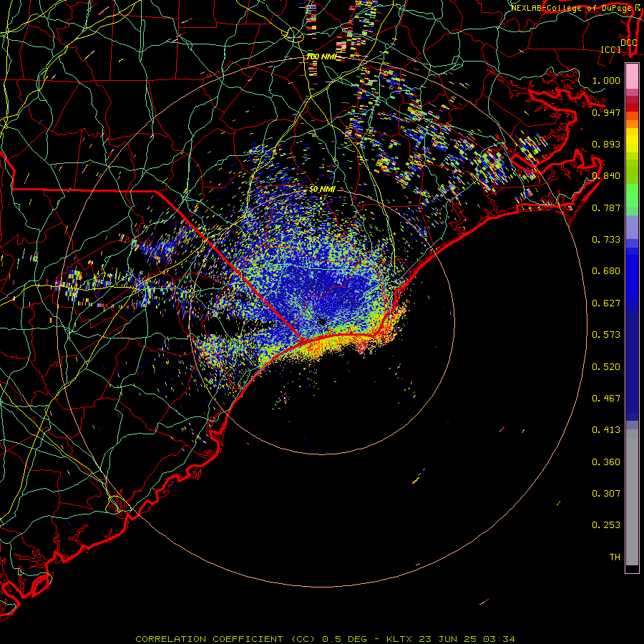
Task: Click the 1.000 color scale label
Action: (606, 80)
